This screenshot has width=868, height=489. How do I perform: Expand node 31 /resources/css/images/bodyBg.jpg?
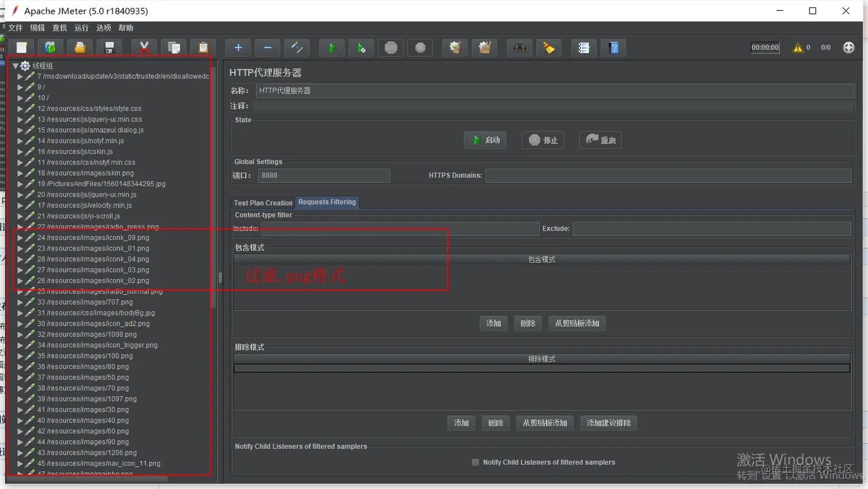(x=20, y=313)
